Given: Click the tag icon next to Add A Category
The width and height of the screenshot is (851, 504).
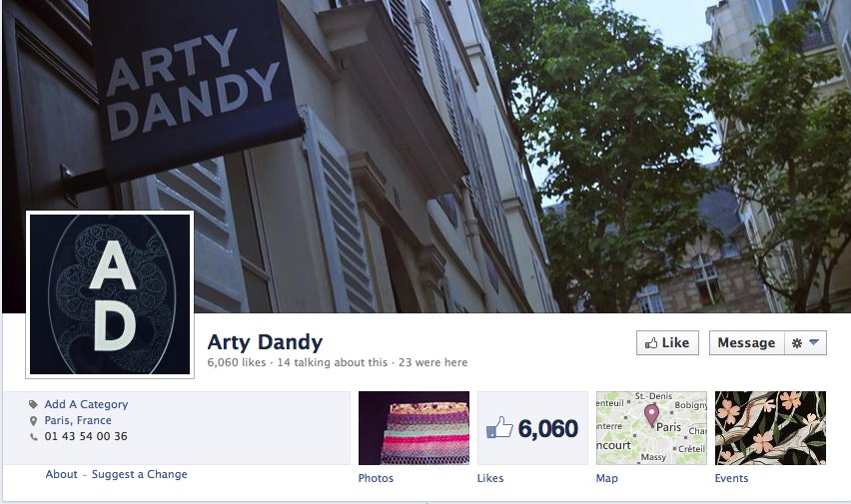Looking at the screenshot, I should 34,405.
